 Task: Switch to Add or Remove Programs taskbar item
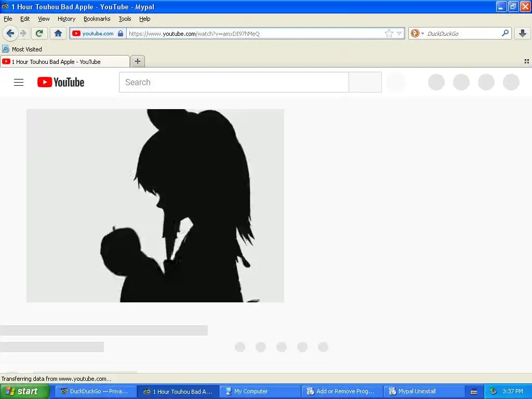tap(342, 391)
